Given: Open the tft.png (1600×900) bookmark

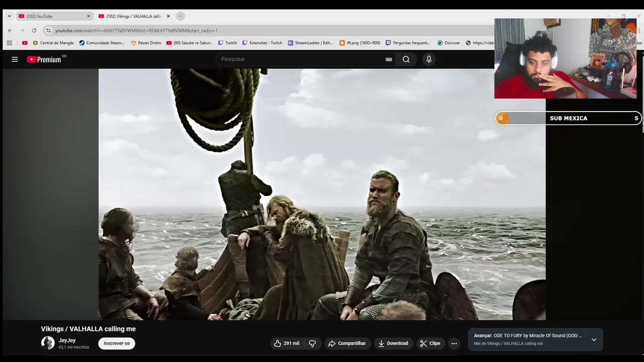Looking at the screenshot, I should pos(360,43).
